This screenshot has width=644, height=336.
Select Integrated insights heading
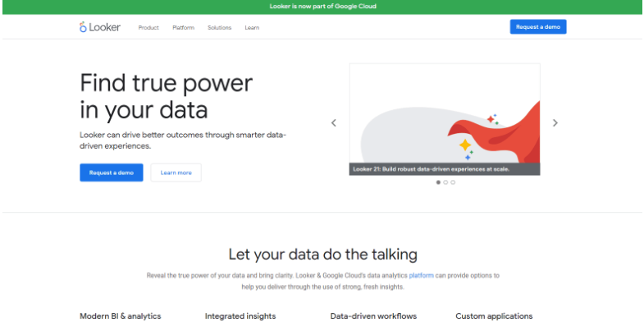[240, 316]
